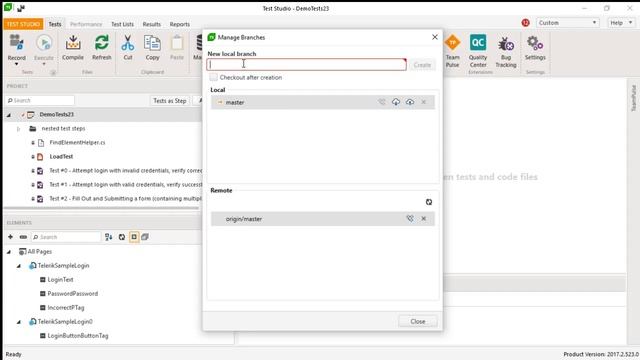640x360 pixels.
Task: Close Manage Branches with top X
Action: coord(435,37)
